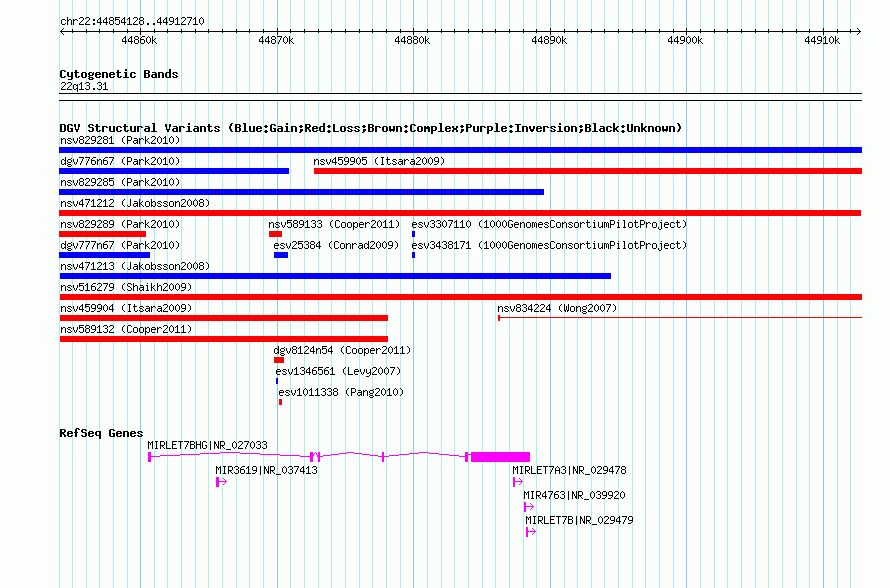The width and height of the screenshot is (890, 588).
Task: Click the ruler's left end arrow
Action: coord(62,31)
